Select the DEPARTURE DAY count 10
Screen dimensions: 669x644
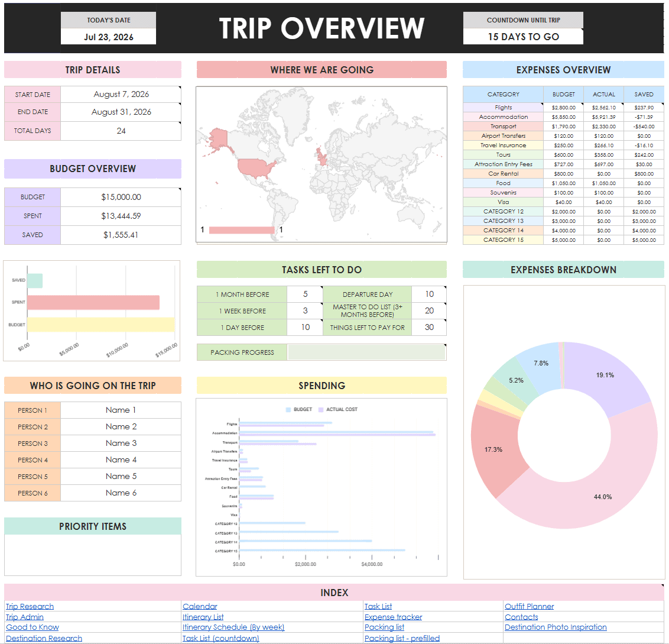(x=429, y=295)
